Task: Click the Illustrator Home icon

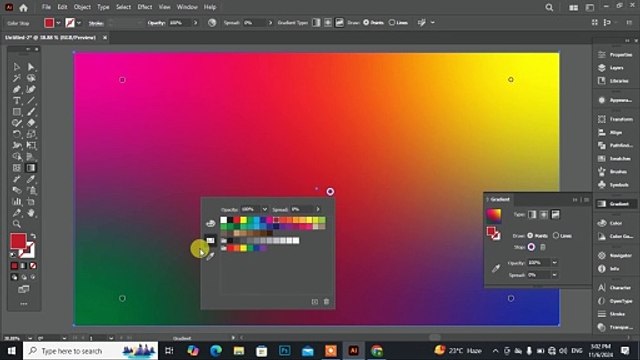Action: pos(23,7)
